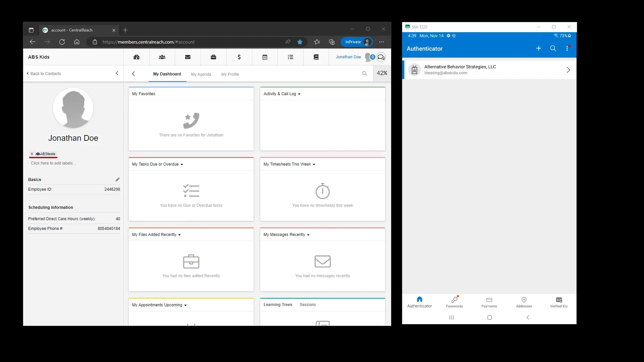This screenshot has height=362, width=644.
Task: Open the calendar icon in the toolbar
Action: (265, 57)
